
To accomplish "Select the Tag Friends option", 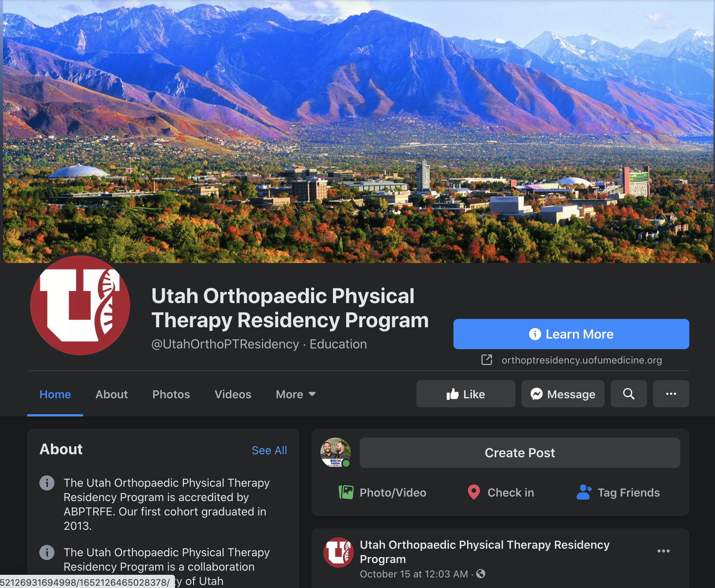I will click(618, 492).
